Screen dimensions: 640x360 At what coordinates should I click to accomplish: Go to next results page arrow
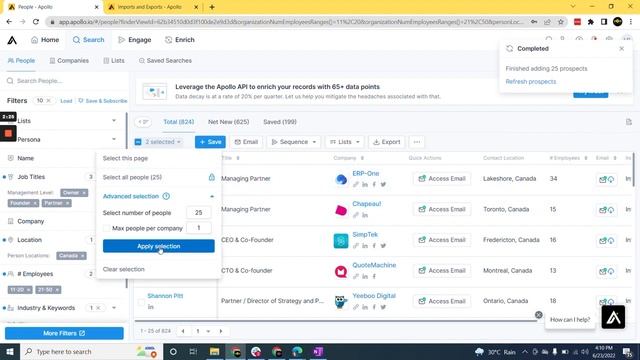[x=221, y=331]
